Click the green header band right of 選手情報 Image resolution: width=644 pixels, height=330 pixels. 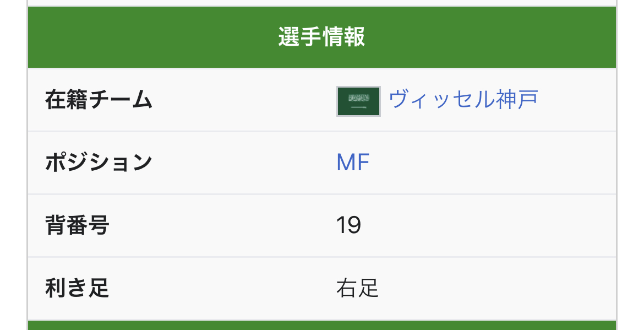[x=490, y=37]
